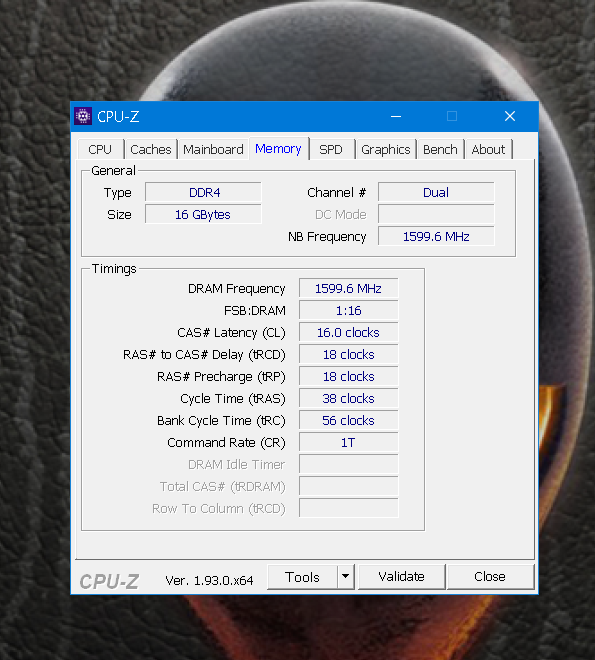595x660 pixels.
Task: Click the Memory tab
Action: click(x=279, y=149)
